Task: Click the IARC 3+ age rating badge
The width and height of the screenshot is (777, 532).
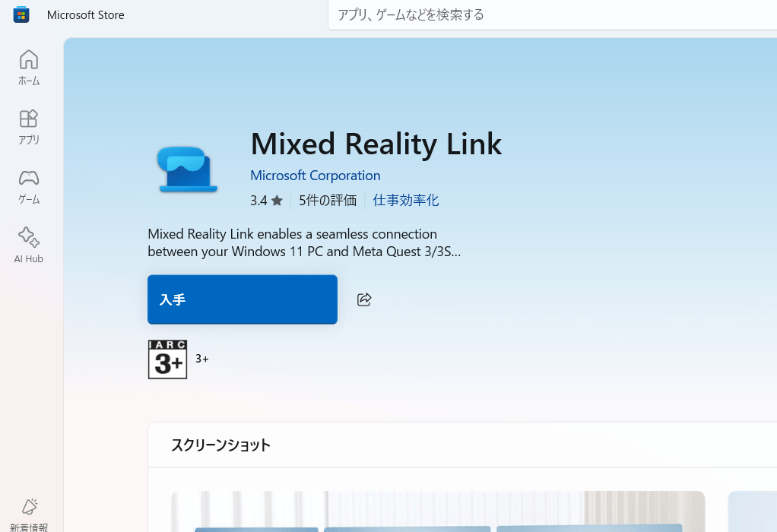Action: [167, 359]
